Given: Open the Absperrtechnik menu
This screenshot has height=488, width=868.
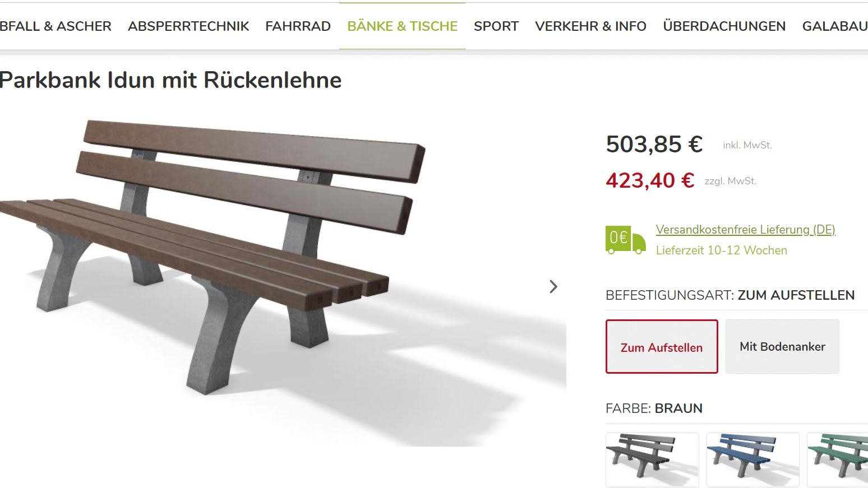Looking at the screenshot, I should click(188, 26).
